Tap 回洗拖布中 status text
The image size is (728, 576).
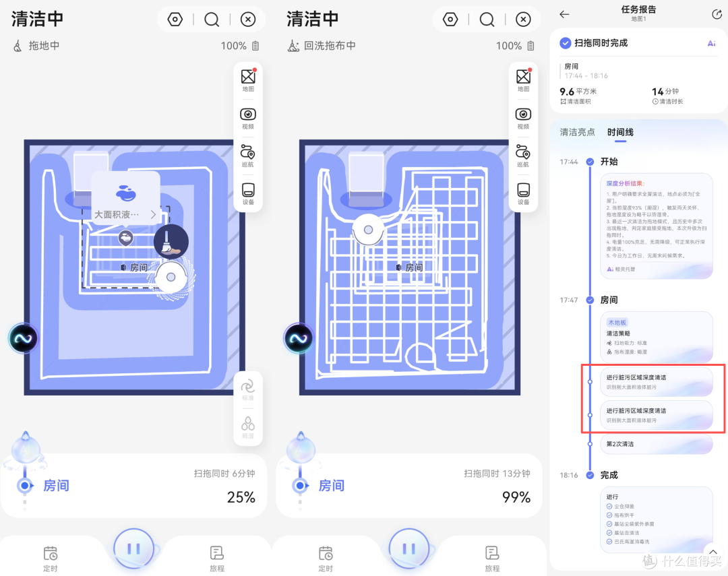click(330, 46)
